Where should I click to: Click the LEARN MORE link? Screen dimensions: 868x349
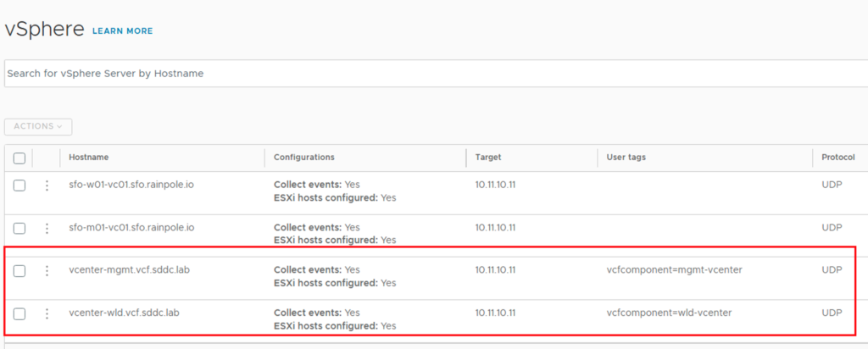122,31
